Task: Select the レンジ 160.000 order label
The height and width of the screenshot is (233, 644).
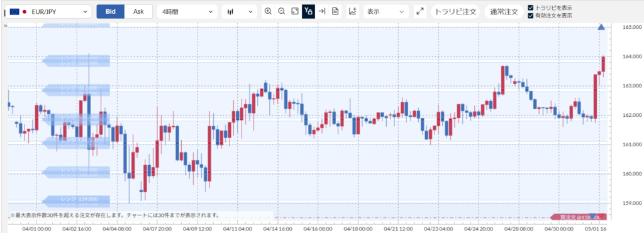Action: [76, 170]
